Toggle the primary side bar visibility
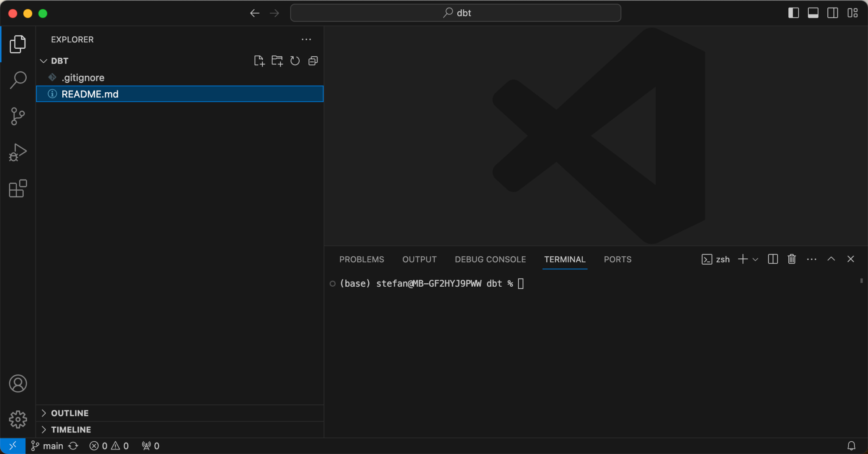This screenshot has width=868, height=454. click(x=793, y=13)
